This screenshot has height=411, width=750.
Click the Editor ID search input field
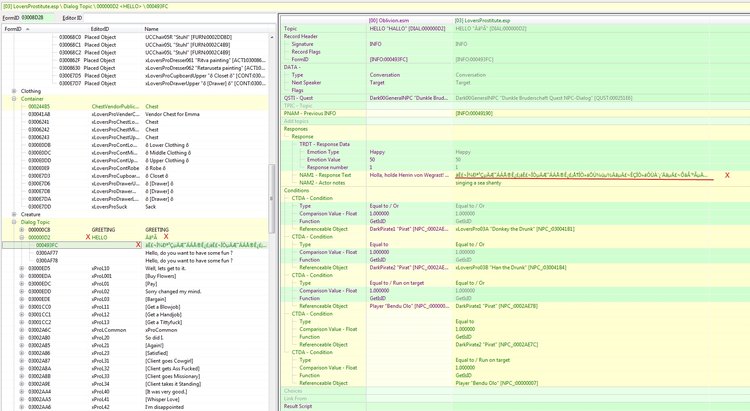click(178, 18)
